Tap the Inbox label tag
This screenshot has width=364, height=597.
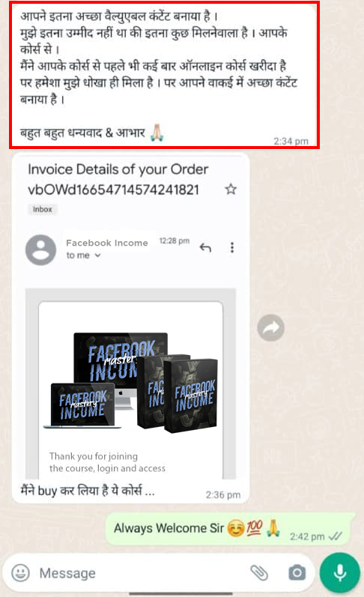coord(42,209)
